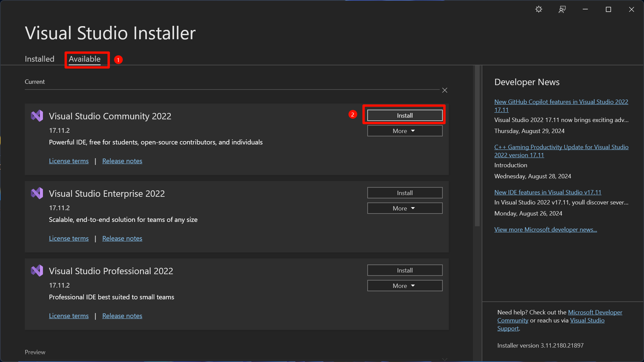Click 'Powerful IDE, free for students' description
644x362 pixels.
(x=156, y=142)
